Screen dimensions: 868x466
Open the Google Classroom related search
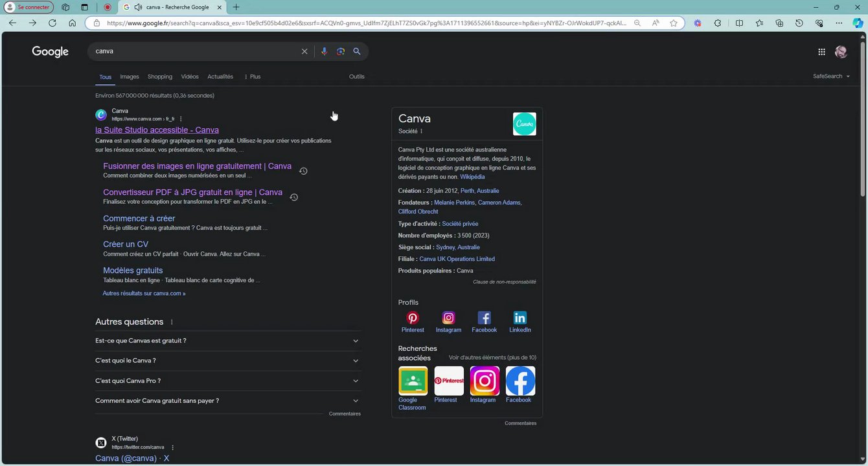[413, 388]
